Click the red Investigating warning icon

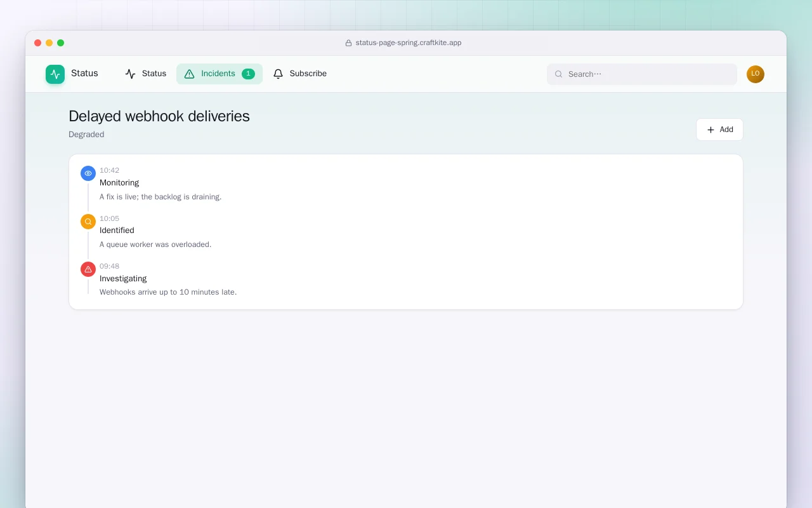click(x=88, y=269)
